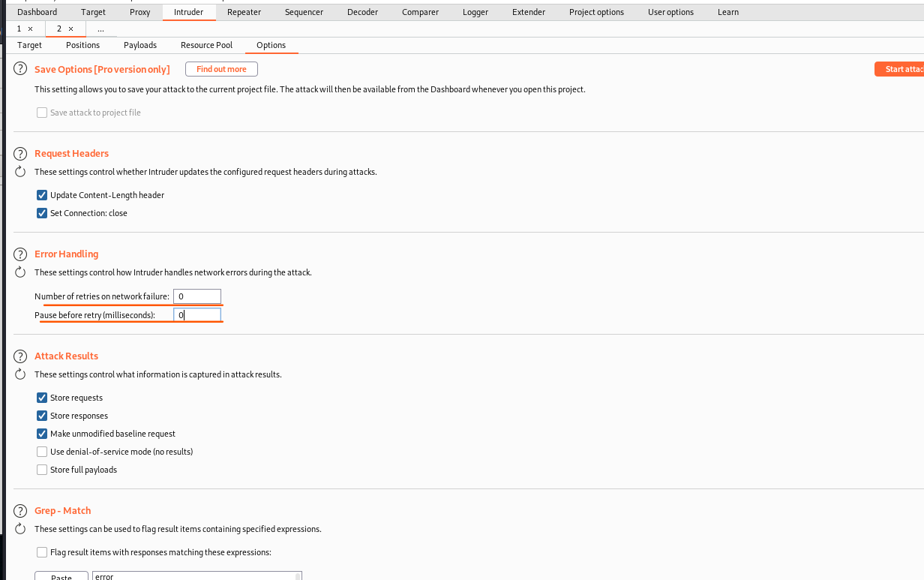Click the Error Handling help icon
Screen dimensions: 924x580
[20, 254]
